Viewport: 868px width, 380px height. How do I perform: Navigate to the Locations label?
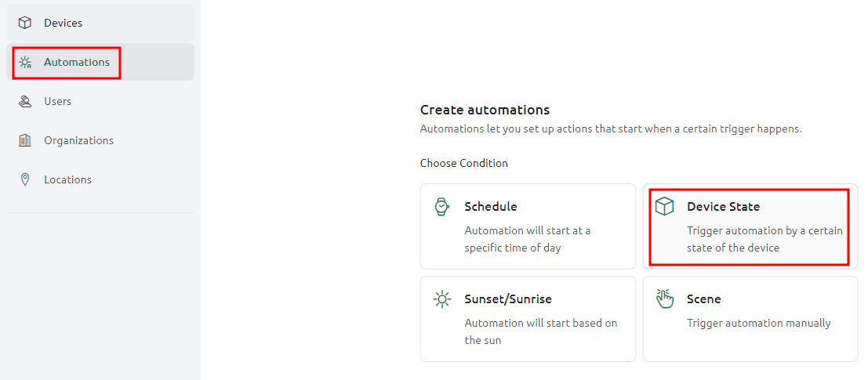tap(67, 179)
